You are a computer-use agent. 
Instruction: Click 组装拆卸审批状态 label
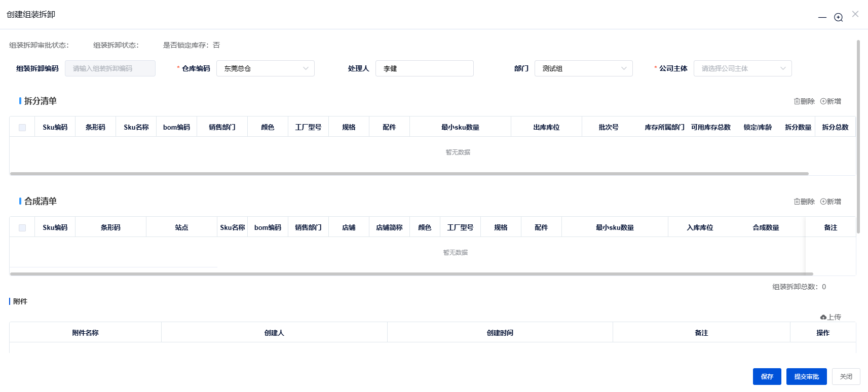pyautogui.click(x=39, y=45)
